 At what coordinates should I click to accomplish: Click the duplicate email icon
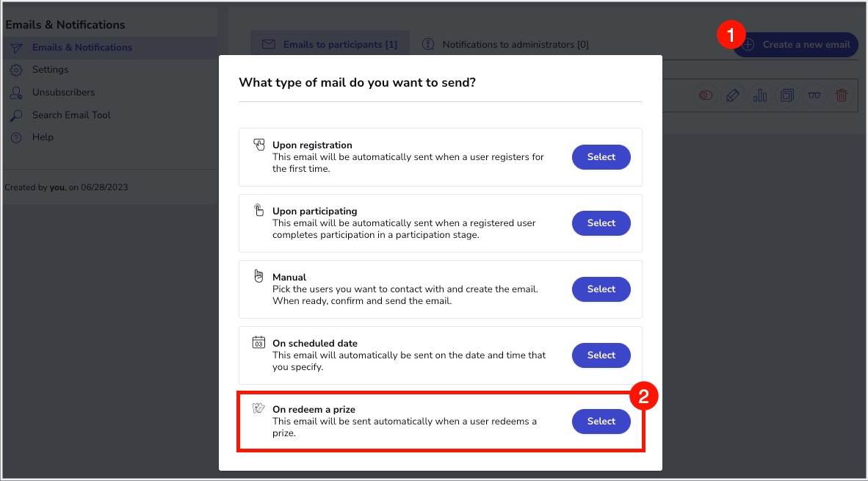coord(787,95)
